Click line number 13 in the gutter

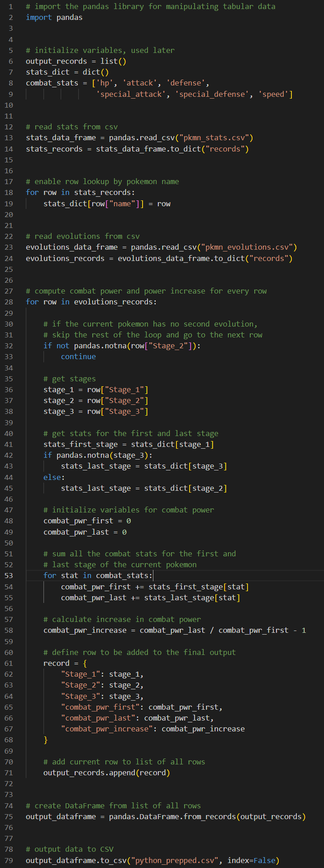pyautogui.click(x=9, y=138)
